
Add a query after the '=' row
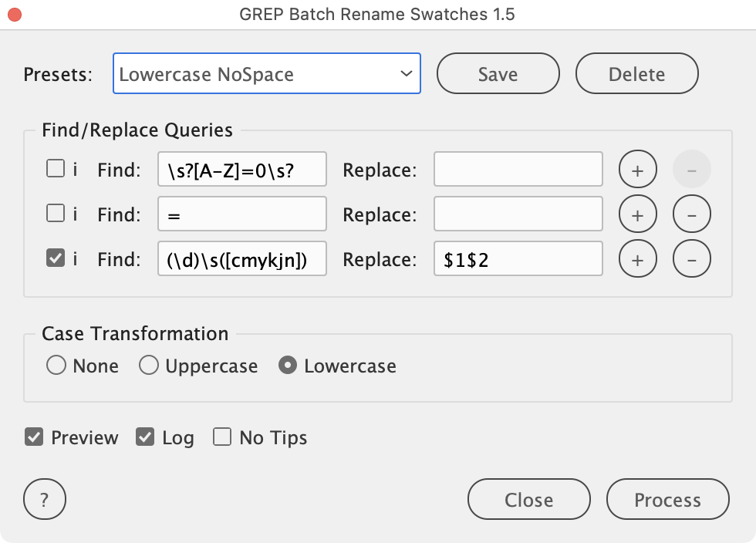[637, 214]
